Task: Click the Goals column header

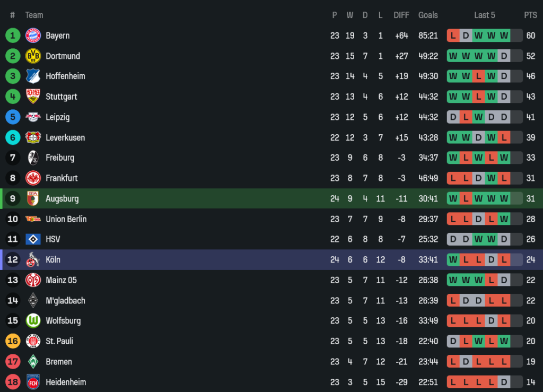Action: (428, 15)
